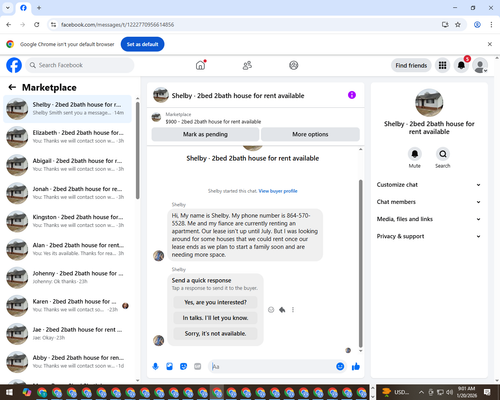Send quick reply 'Yes, are you interested?'

click(x=215, y=302)
